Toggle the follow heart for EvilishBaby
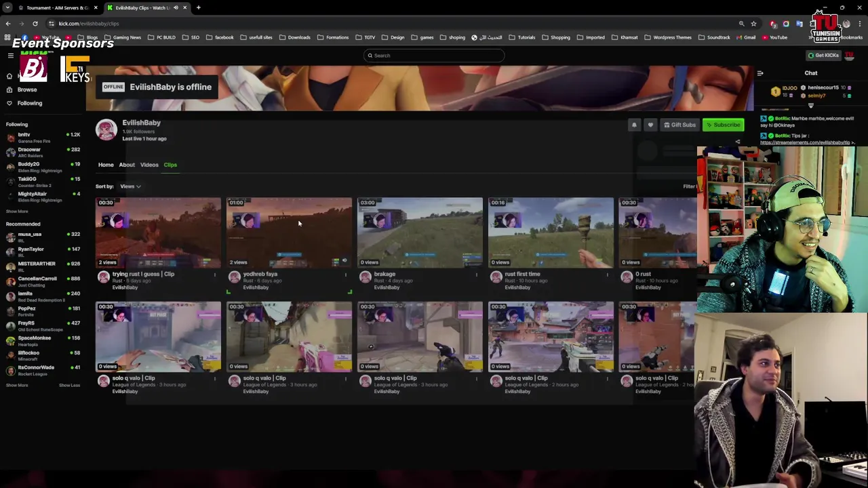This screenshot has width=868, height=488. (x=650, y=125)
